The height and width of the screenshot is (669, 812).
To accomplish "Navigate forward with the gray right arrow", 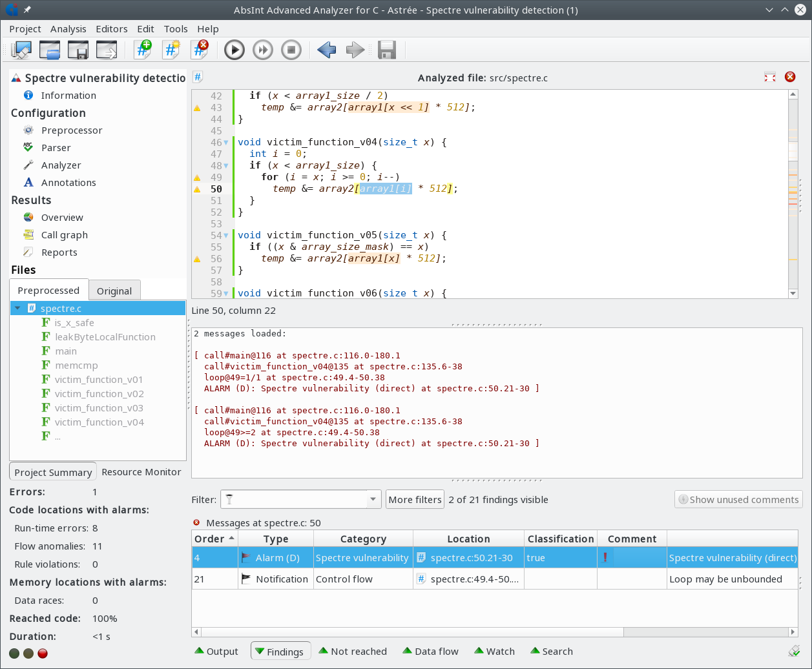I will coord(355,50).
